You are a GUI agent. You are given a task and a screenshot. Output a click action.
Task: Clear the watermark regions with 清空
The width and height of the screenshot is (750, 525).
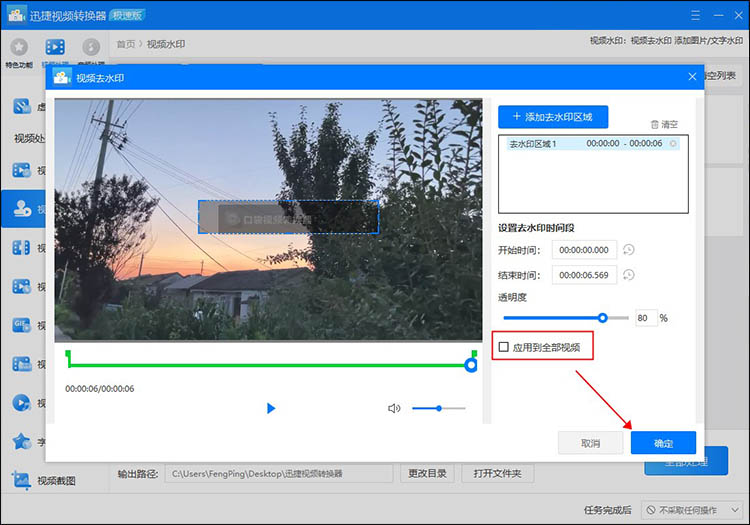click(x=664, y=124)
